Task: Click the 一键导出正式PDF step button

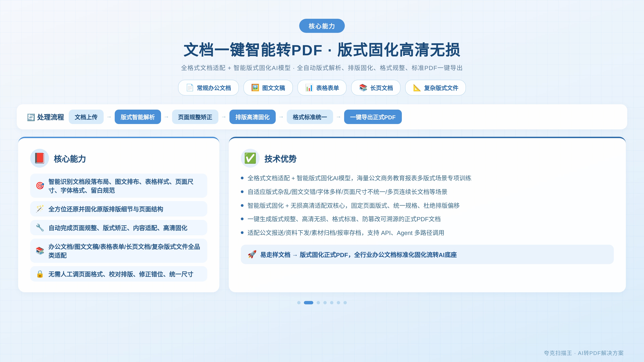Action: coord(373,117)
